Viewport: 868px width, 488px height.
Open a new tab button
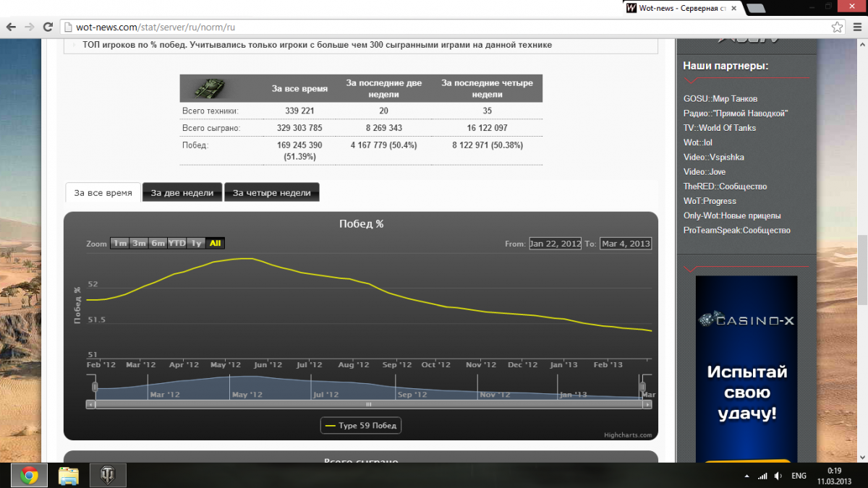pyautogui.click(x=757, y=9)
